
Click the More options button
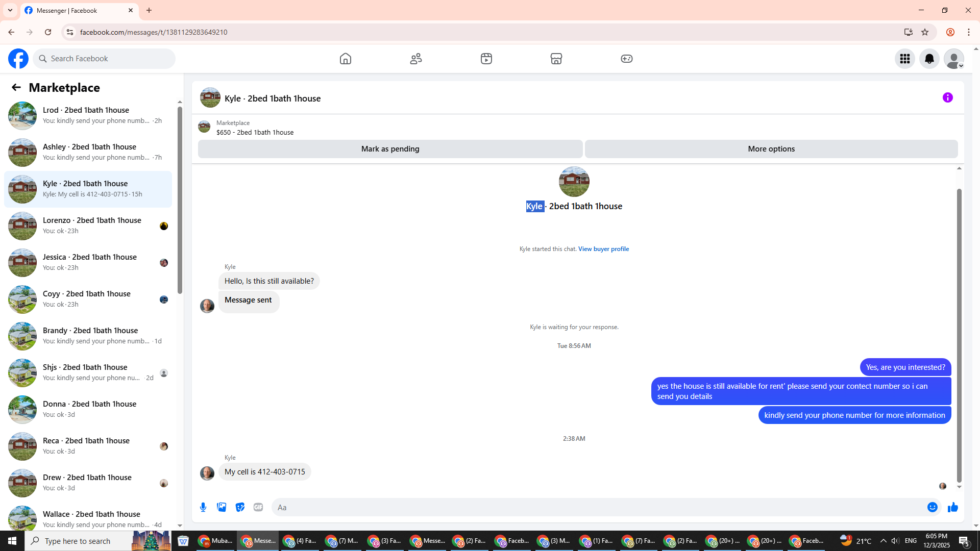pos(771,149)
